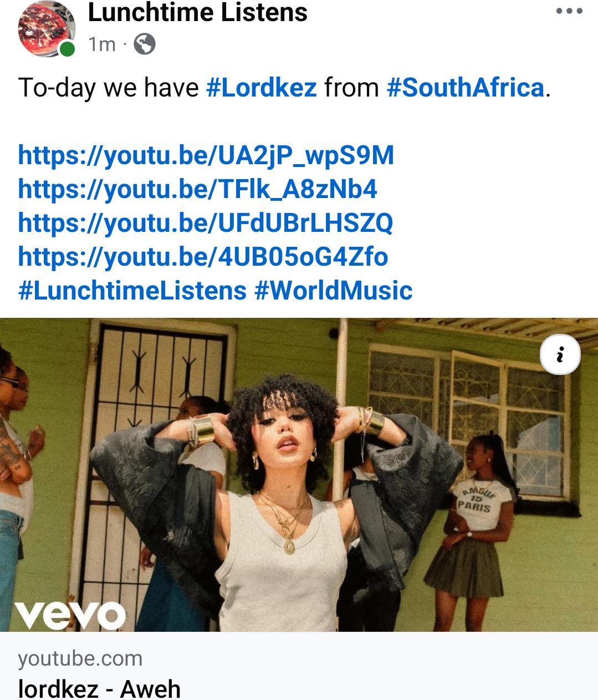The height and width of the screenshot is (700, 598).
Task: Tap the info icon on video preview
Action: (x=560, y=354)
